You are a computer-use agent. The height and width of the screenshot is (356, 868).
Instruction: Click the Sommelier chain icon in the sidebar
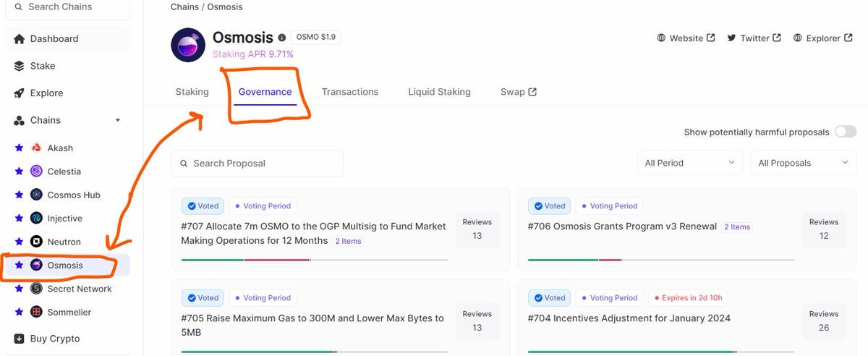pyautogui.click(x=37, y=313)
